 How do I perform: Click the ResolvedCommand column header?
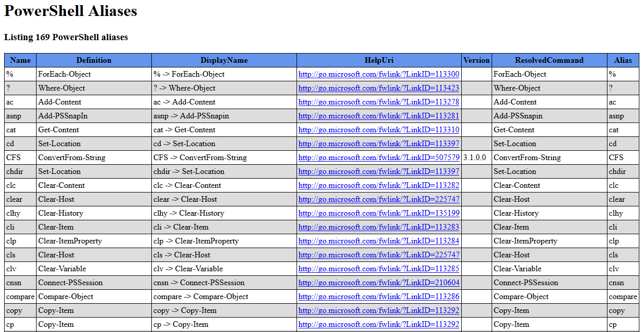549,60
